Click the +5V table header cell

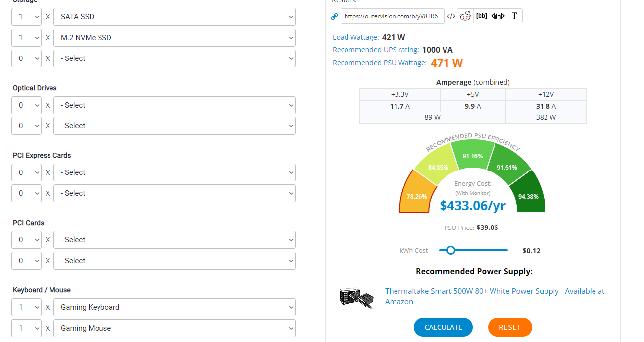473,94
